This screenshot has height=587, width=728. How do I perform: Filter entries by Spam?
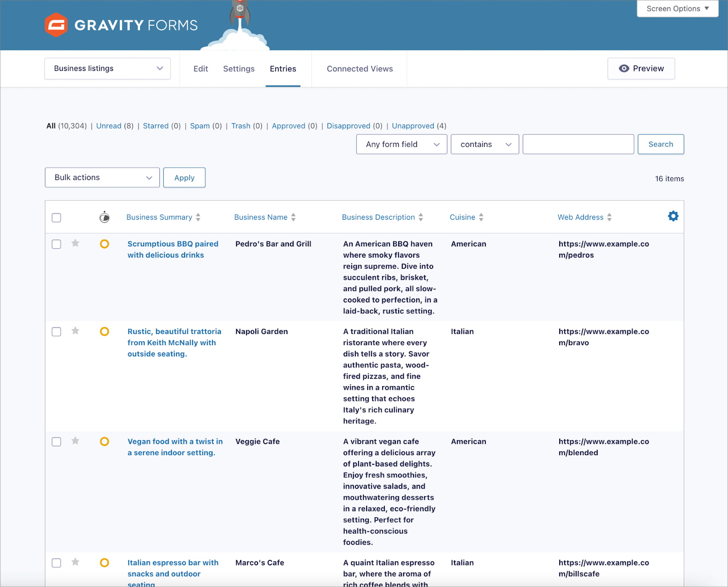point(200,126)
